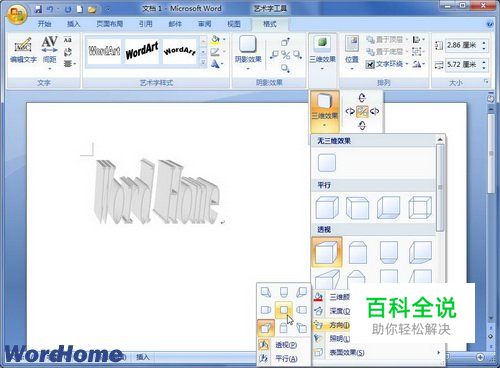
Task: Open the 大小 size dialog launcher
Action: pos(486,82)
